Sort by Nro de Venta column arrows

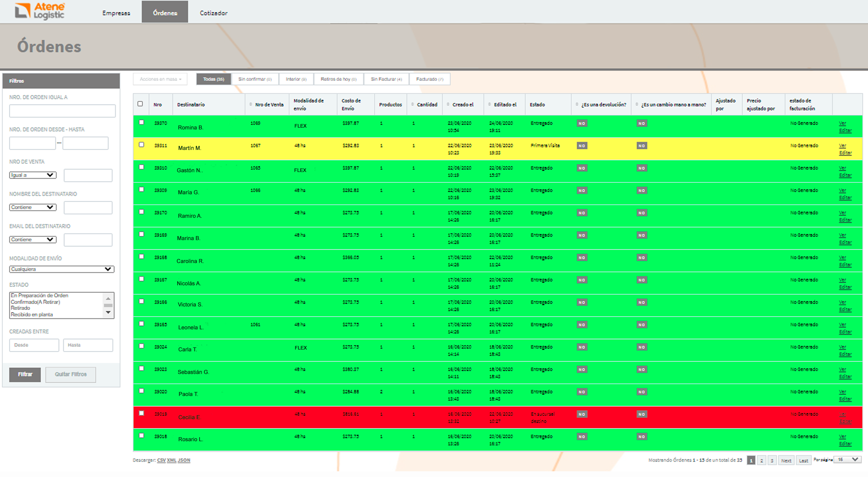251,104
